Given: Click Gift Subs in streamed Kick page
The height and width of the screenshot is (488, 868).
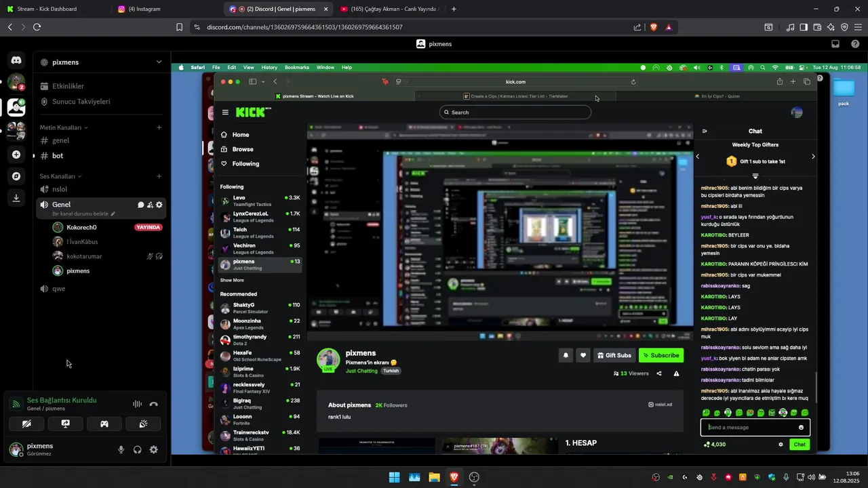Looking at the screenshot, I should pyautogui.click(x=614, y=355).
